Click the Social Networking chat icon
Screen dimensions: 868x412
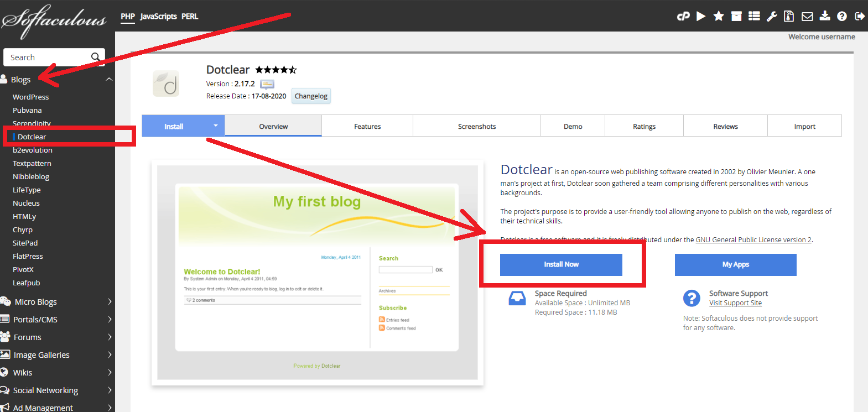tap(5, 390)
